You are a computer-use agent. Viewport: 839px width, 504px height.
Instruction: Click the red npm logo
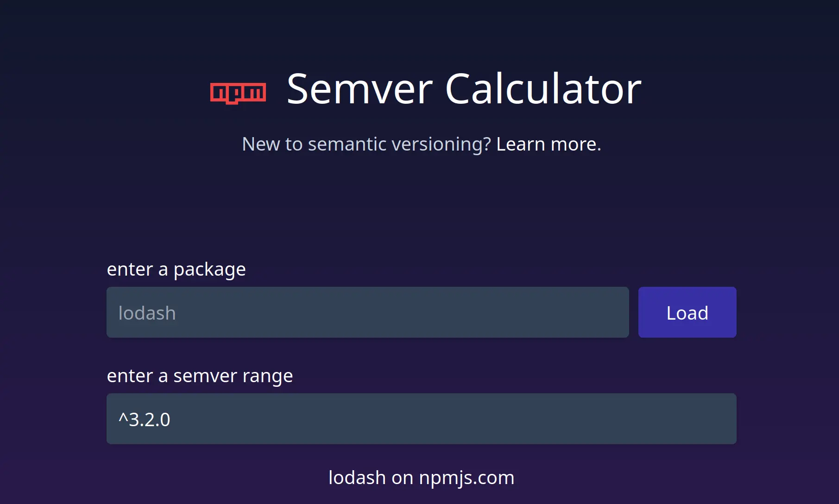pyautogui.click(x=238, y=93)
